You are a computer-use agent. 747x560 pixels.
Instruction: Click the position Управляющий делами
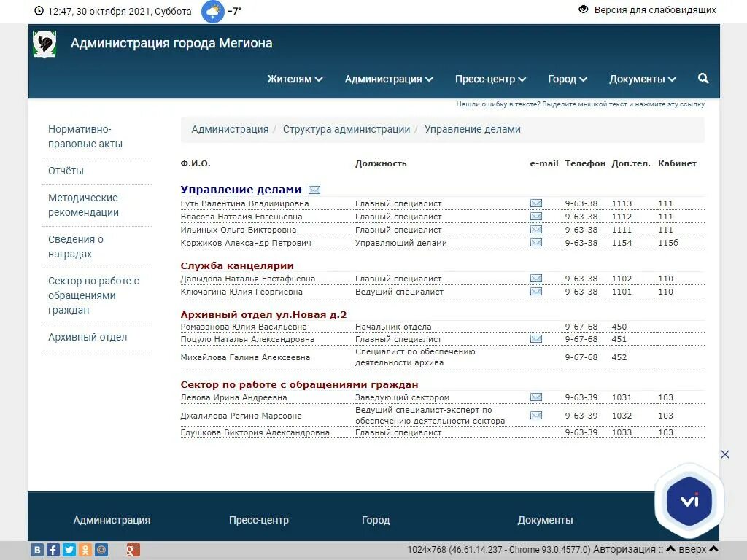401,243
